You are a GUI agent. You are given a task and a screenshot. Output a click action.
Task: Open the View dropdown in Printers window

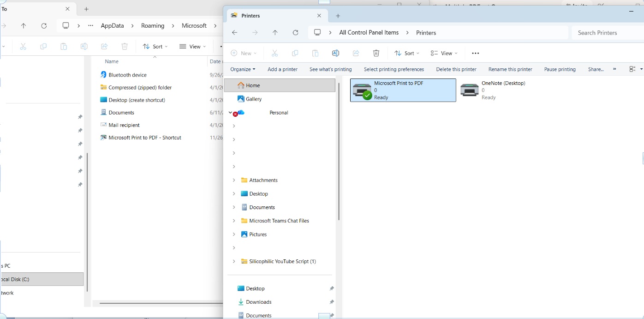coord(444,53)
